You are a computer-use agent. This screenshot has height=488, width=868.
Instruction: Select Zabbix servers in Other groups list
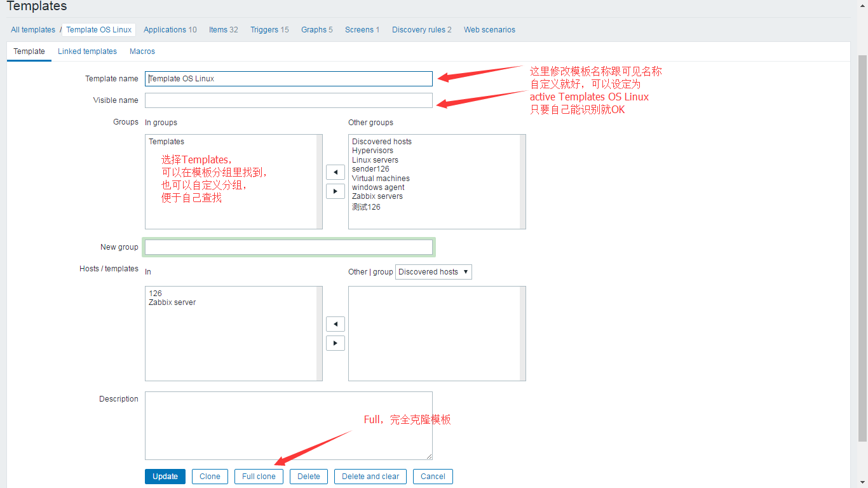tap(377, 196)
